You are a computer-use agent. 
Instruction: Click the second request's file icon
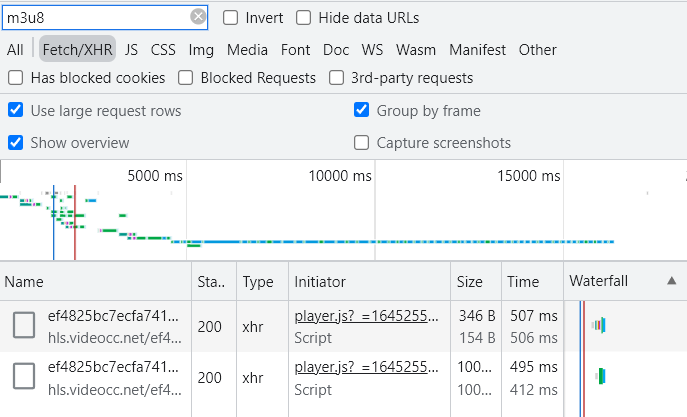click(24, 377)
